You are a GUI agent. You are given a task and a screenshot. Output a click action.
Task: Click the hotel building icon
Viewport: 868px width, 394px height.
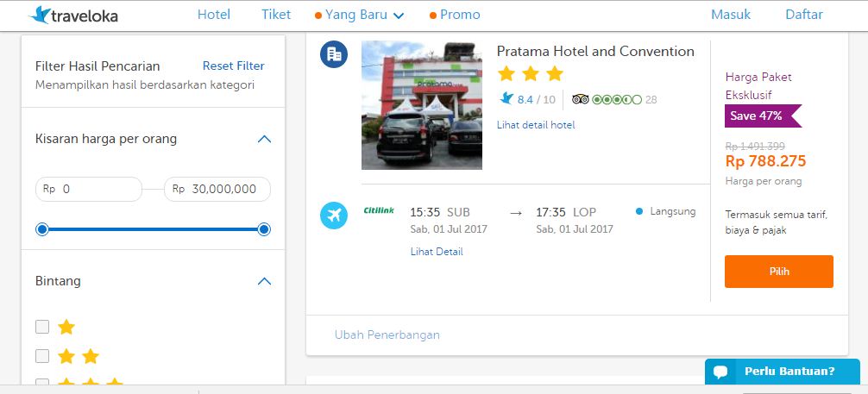pyautogui.click(x=334, y=54)
